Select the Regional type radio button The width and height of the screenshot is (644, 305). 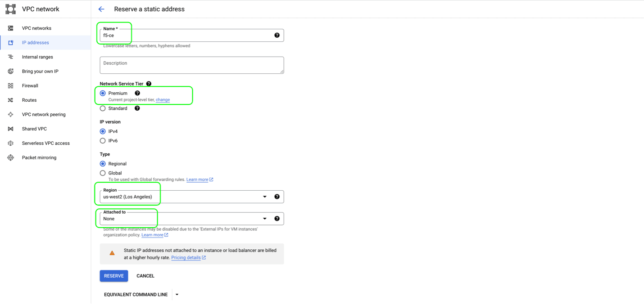tap(103, 164)
